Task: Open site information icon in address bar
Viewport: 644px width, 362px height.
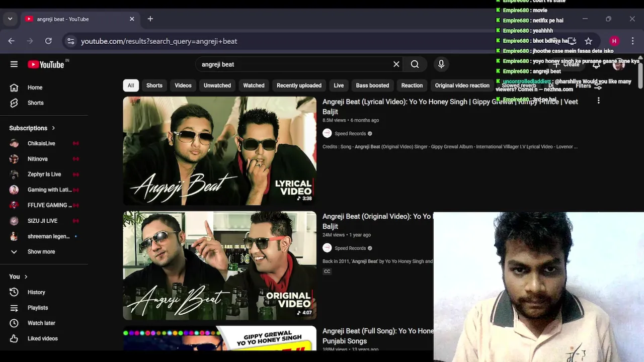Action: pyautogui.click(x=71, y=41)
